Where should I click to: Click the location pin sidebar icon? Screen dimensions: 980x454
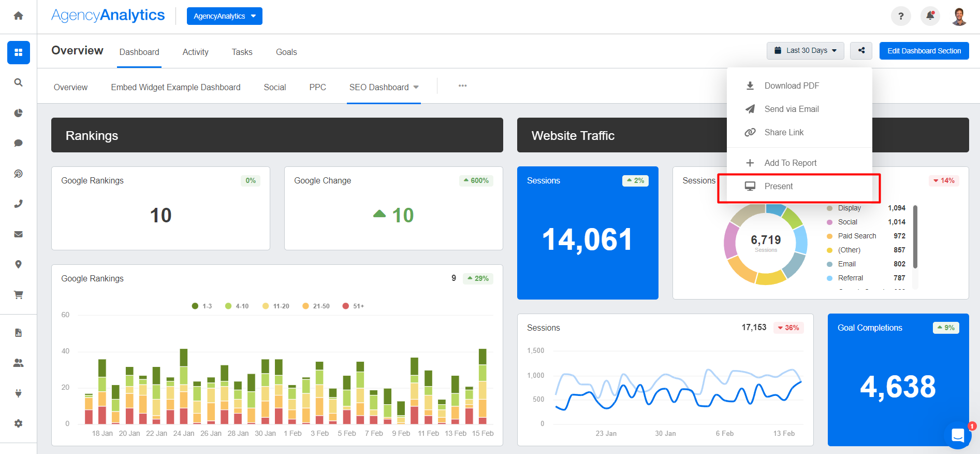(18, 264)
